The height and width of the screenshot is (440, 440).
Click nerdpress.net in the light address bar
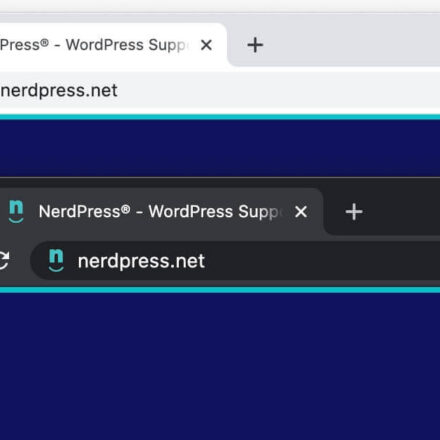coord(59,90)
